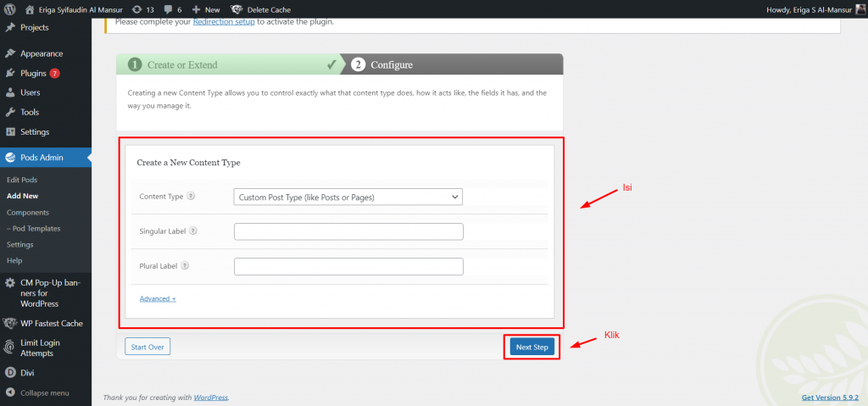Click the CM Pop-Up banners gear icon
This screenshot has height=406, width=868.
click(10, 283)
